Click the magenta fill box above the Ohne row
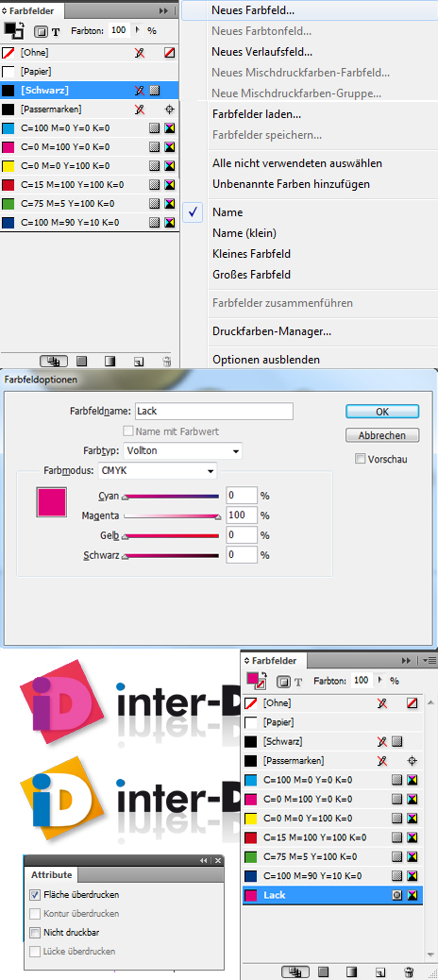The width and height of the screenshot is (438, 980). [x=252, y=678]
